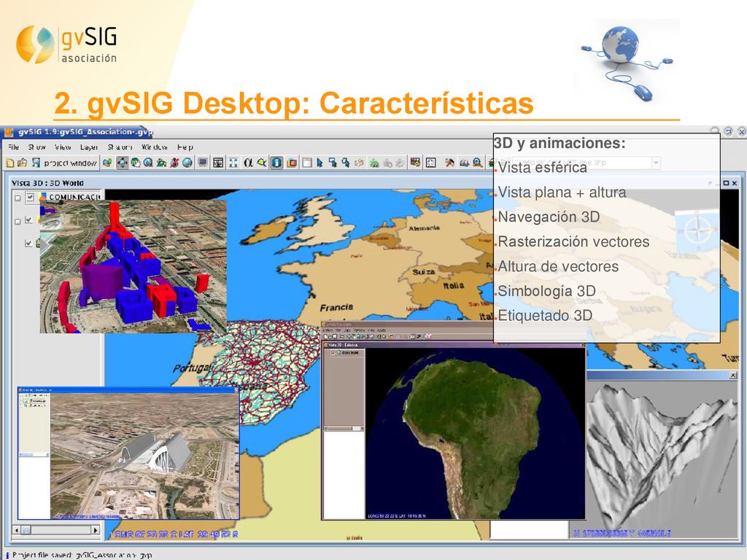Tick the empty checkbox beside COMUNICACIONES layer
Image resolution: width=747 pixels, height=560 pixels.
click(x=18, y=198)
